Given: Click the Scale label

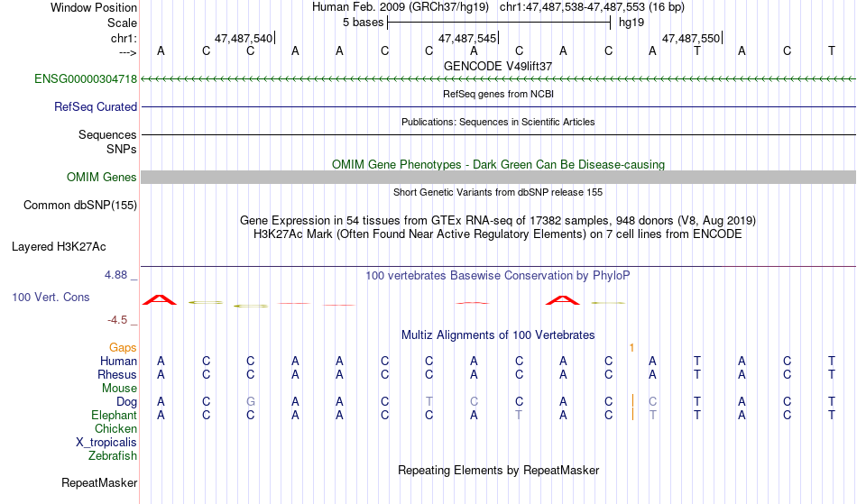Looking at the screenshot, I should [x=123, y=23].
